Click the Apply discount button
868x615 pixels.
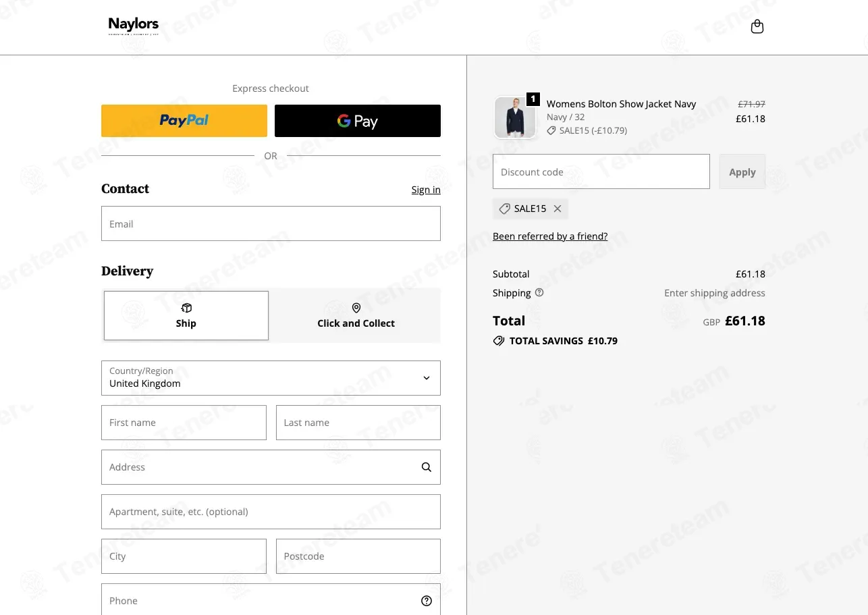pyautogui.click(x=742, y=171)
